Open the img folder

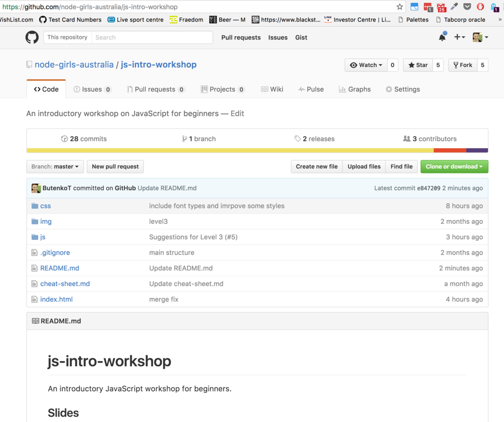tap(46, 221)
